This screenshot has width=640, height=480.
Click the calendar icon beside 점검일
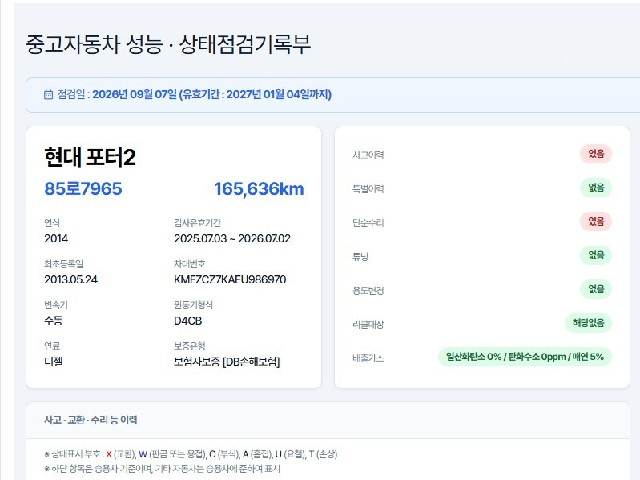(x=48, y=95)
